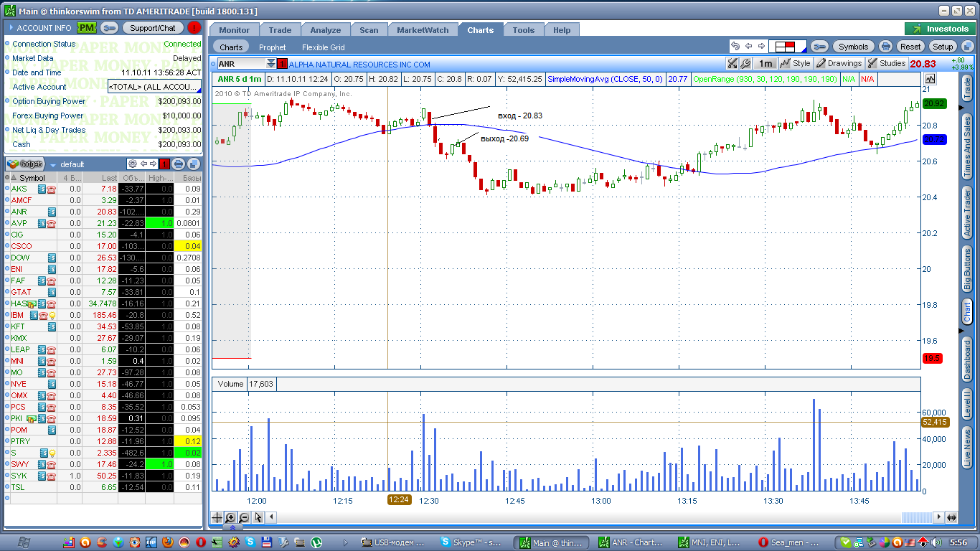Open the Trade side panel
Viewport: 980px width, 551px height.
point(967,89)
